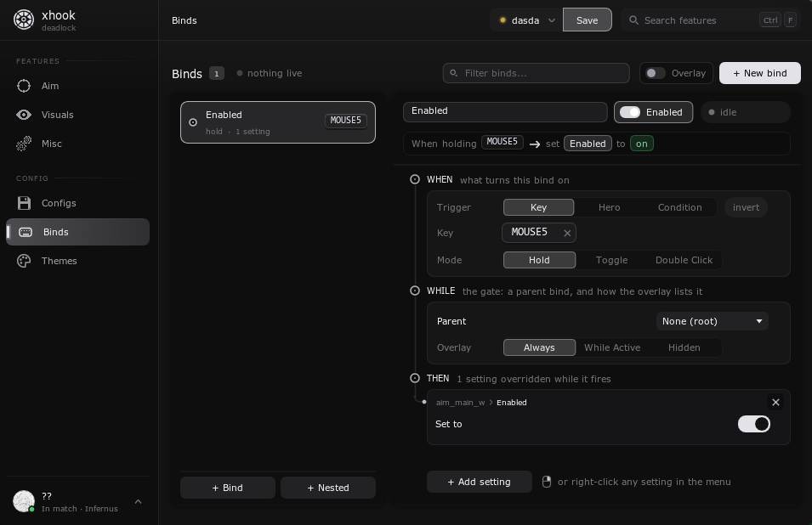Image resolution: width=812 pixels, height=525 pixels.
Task: Expand the user profile chevron
Action: 139,502
